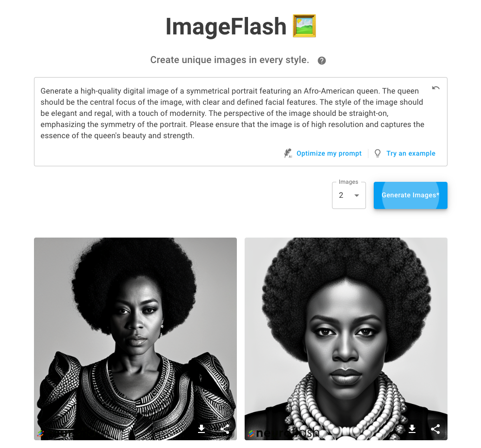Click the Try an example link
Viewport: 481px width, 448px height.
pos(411,153)
